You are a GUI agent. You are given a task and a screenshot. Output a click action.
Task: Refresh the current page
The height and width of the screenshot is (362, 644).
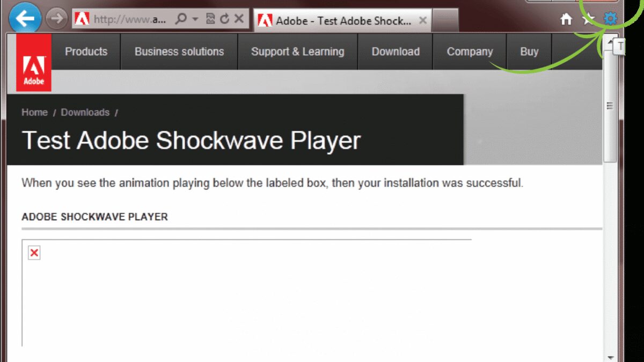tap(225, 18)
